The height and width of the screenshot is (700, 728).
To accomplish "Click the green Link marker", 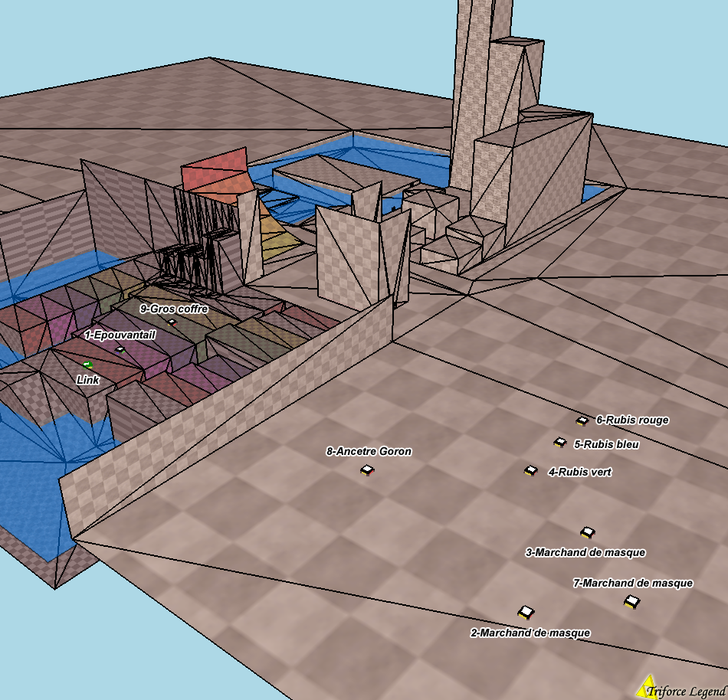I will point(87,365).
